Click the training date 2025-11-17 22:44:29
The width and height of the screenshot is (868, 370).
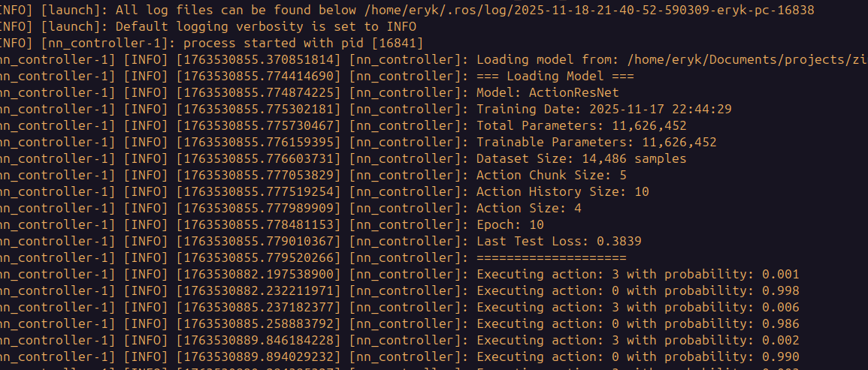649,109
